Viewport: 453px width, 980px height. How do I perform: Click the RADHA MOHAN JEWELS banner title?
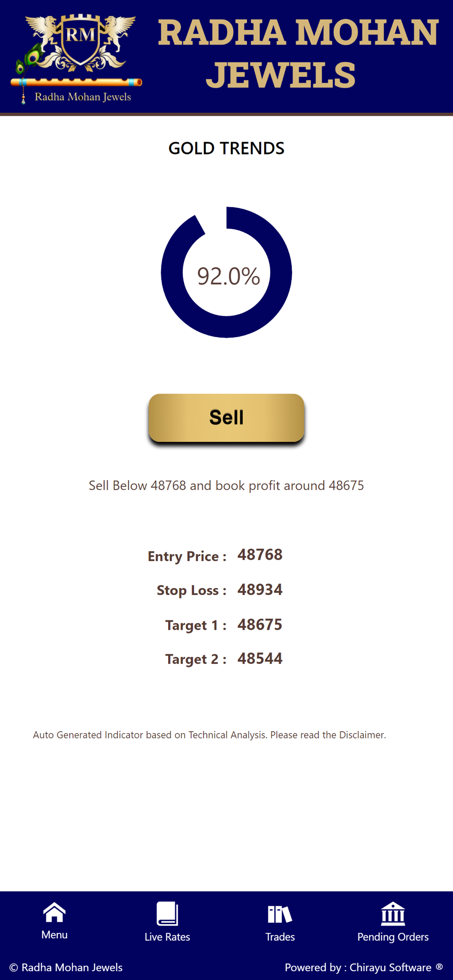click(298, 53)
